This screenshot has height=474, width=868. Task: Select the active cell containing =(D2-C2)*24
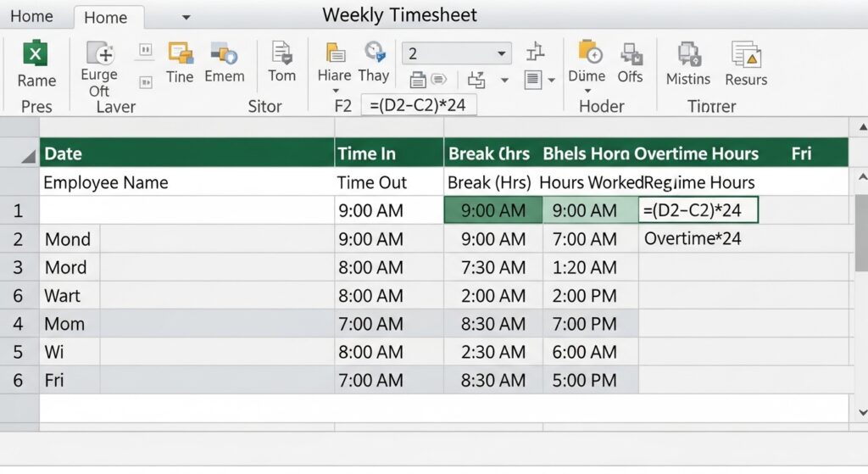[x=698, y=210]
